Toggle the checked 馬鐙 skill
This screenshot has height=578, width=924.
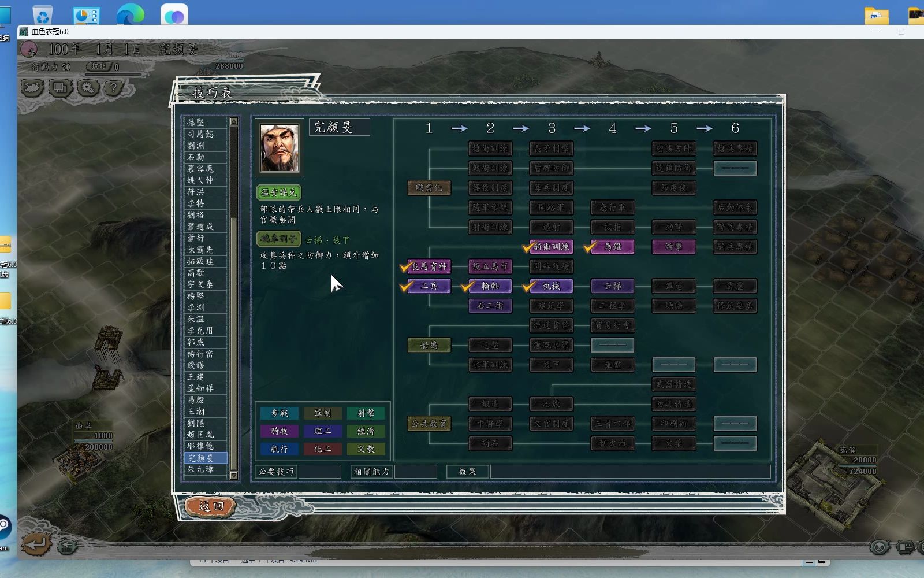[612, 247]
